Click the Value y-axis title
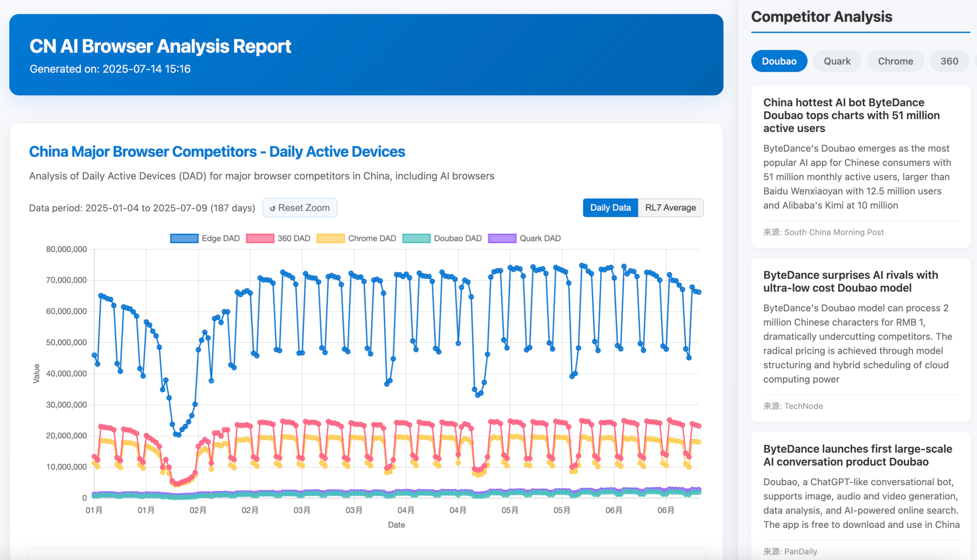Image resolution: width=977 pixels, height=560 pixels. click(x=37, y=374)
